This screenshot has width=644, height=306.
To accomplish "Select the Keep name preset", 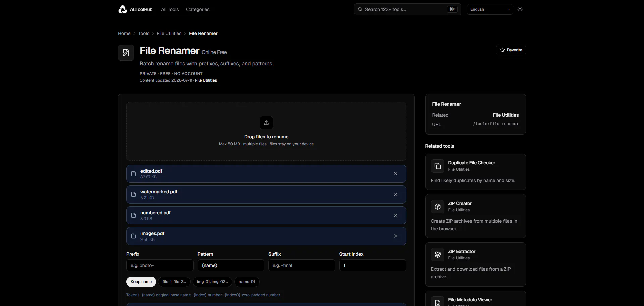I will (141, 282).
